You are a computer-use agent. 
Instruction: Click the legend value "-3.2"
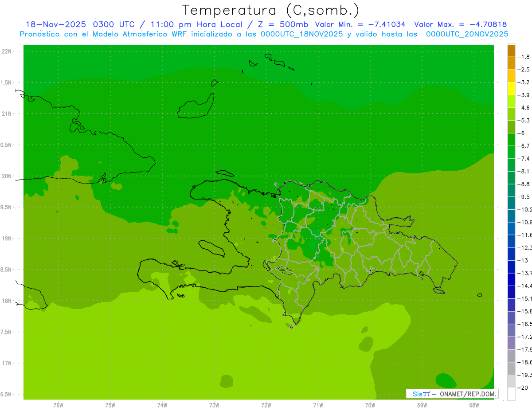(x=524, y=82)
